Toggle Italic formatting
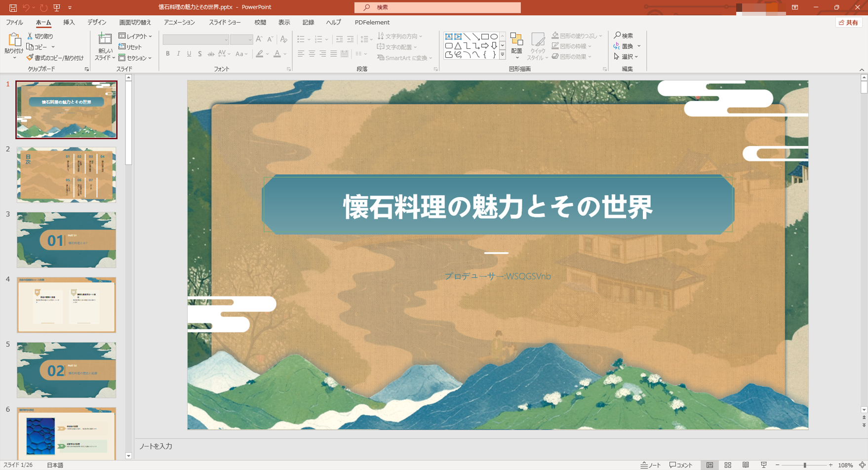 click(x=178, y=54)
